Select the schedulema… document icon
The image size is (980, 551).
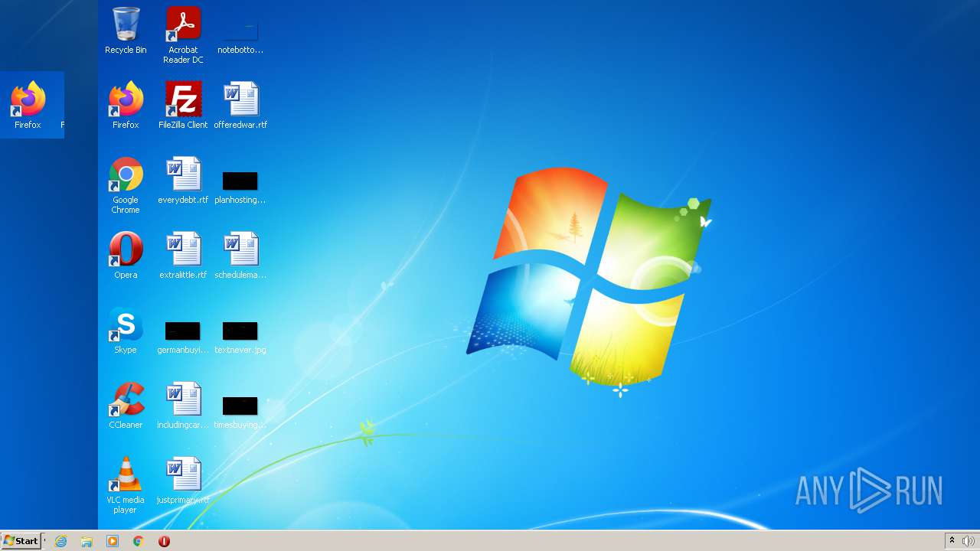[x=240, y=255]
